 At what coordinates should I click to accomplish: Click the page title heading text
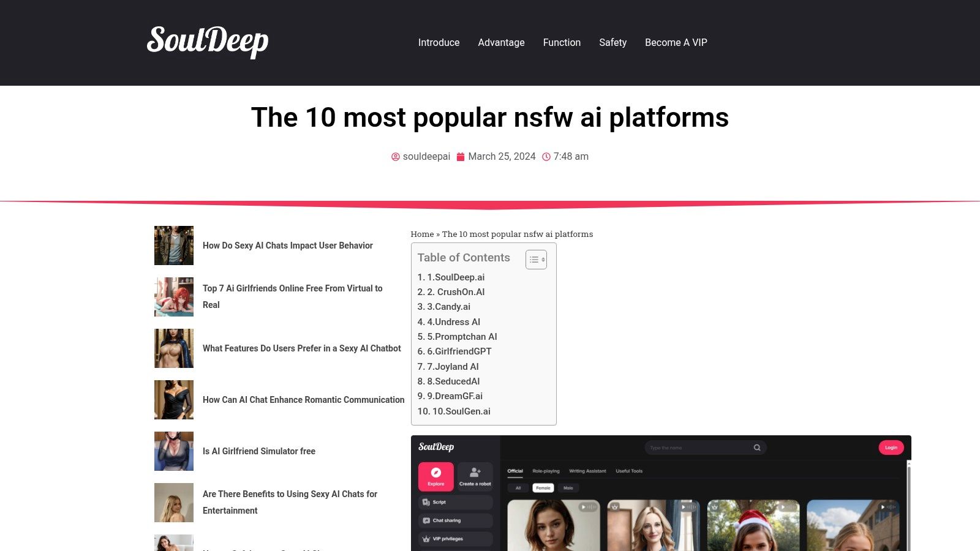[x=490, y=118]
